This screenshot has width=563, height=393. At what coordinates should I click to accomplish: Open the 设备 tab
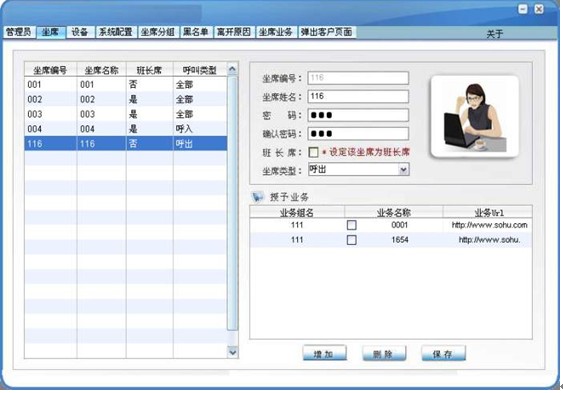80,32
